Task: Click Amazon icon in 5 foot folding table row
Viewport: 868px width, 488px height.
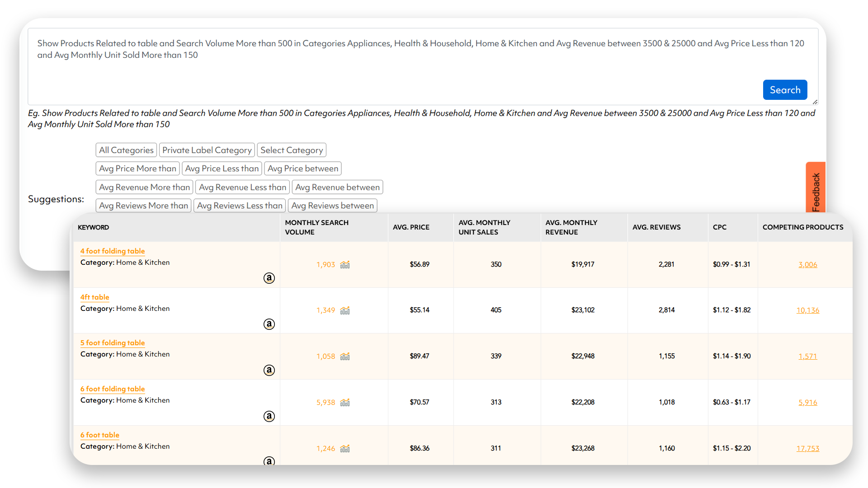Action: coord(269,370)
